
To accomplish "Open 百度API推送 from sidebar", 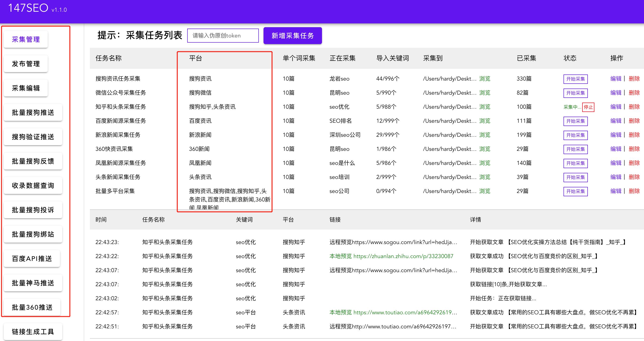I will pyautogui.click(x=32, y=258).
